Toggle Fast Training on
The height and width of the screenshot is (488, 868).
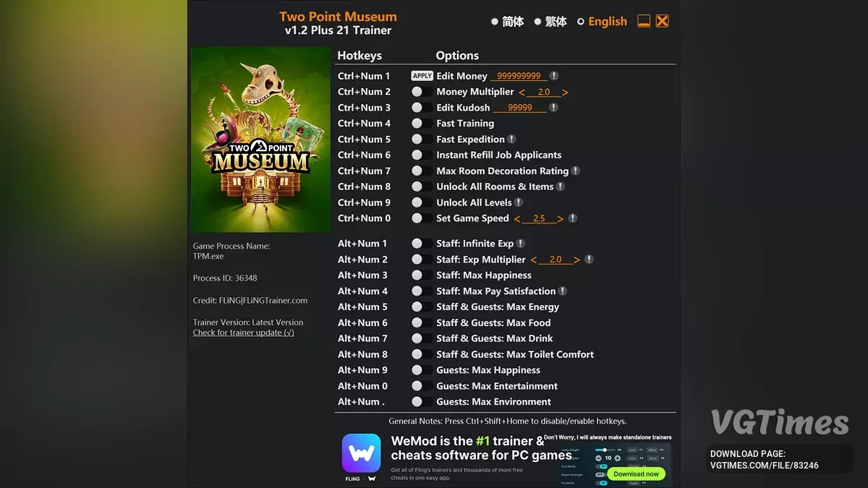pos(422,124)
